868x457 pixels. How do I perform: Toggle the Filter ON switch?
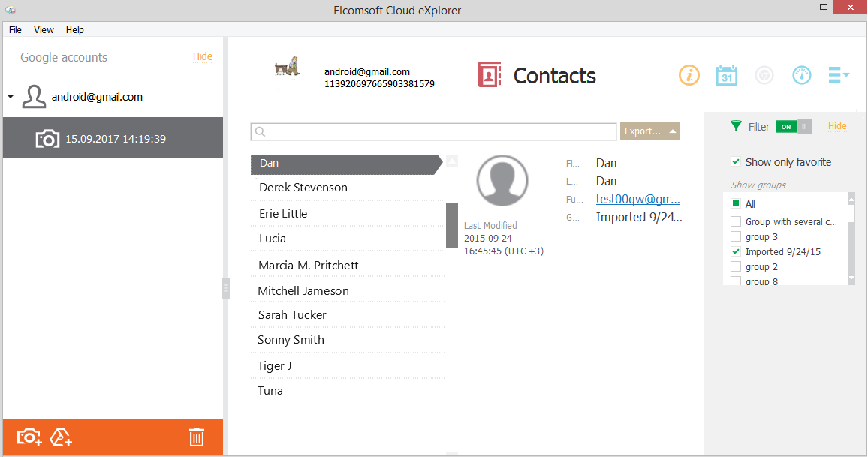793,127
